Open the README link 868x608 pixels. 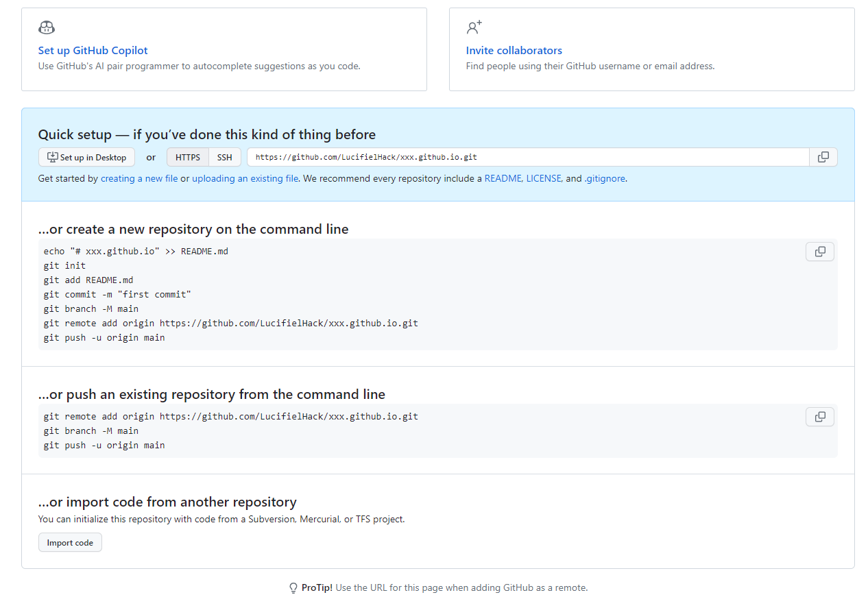click(503, 178)
